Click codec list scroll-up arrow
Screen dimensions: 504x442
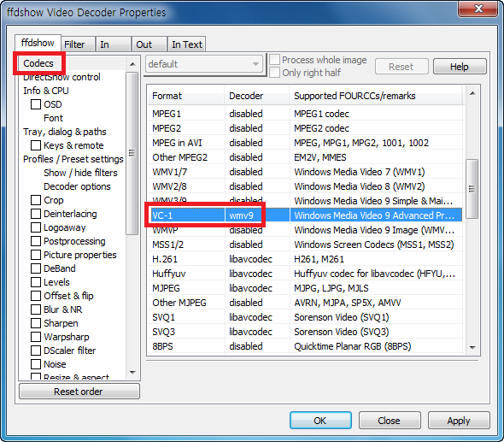[472, 93]
